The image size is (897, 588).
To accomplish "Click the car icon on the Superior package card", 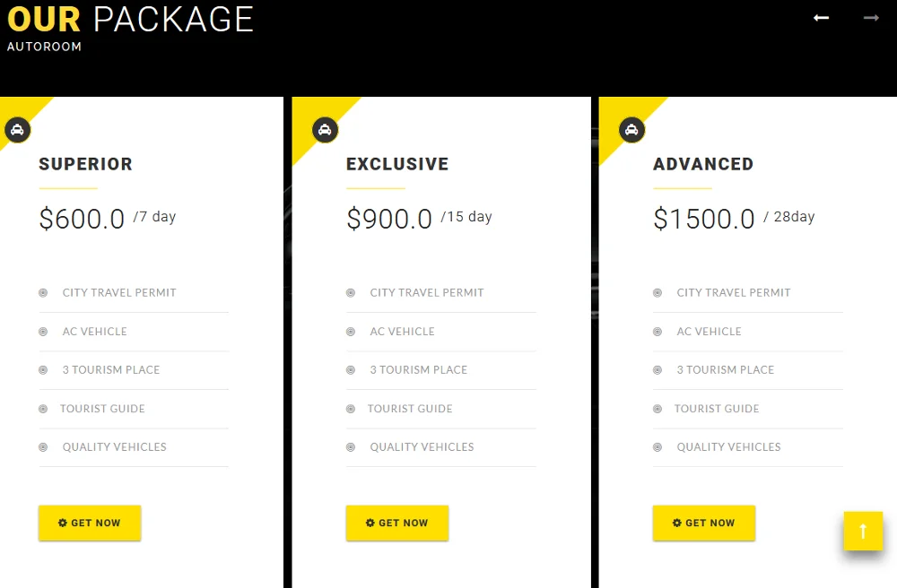I will [18, 129].
